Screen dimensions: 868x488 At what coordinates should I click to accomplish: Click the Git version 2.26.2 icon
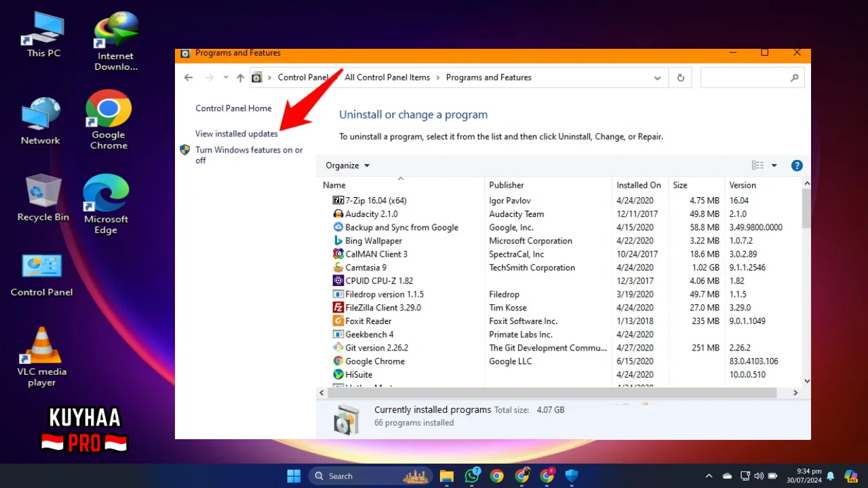[338, 348]
